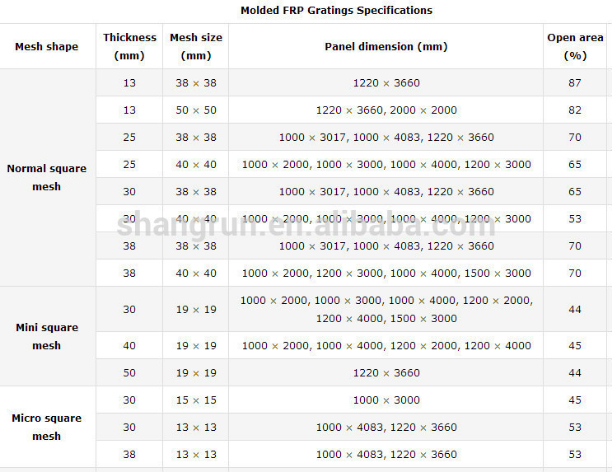Click the 'Mesh size (mm)' column header
Screen dimensions: 613x472
(196, 47)
